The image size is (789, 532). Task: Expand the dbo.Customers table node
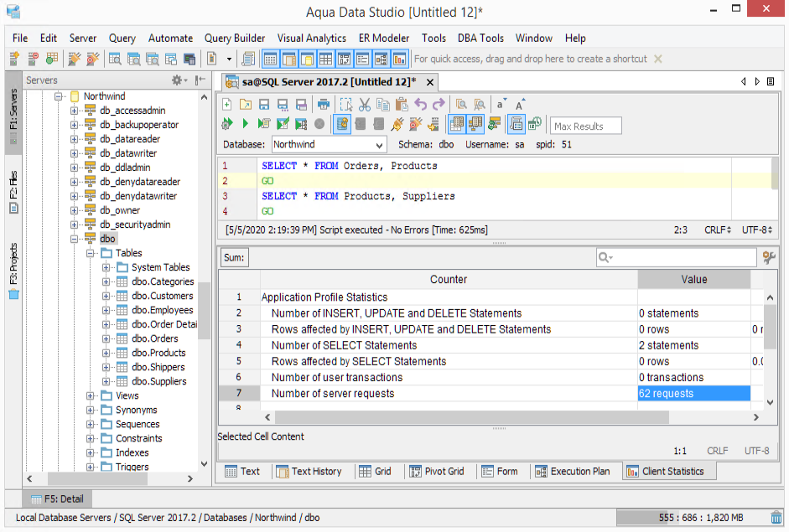click(x=106, y=296)
